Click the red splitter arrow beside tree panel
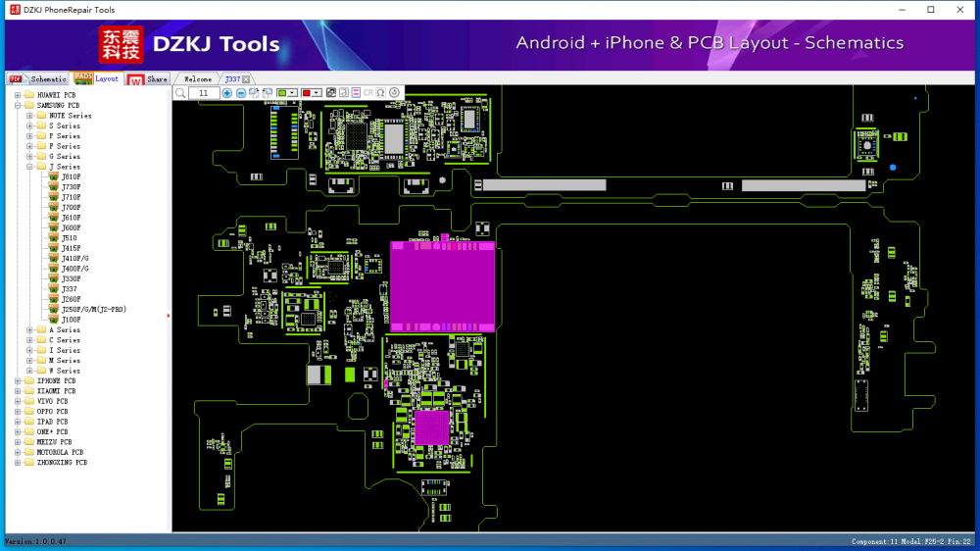 (169, 316)
